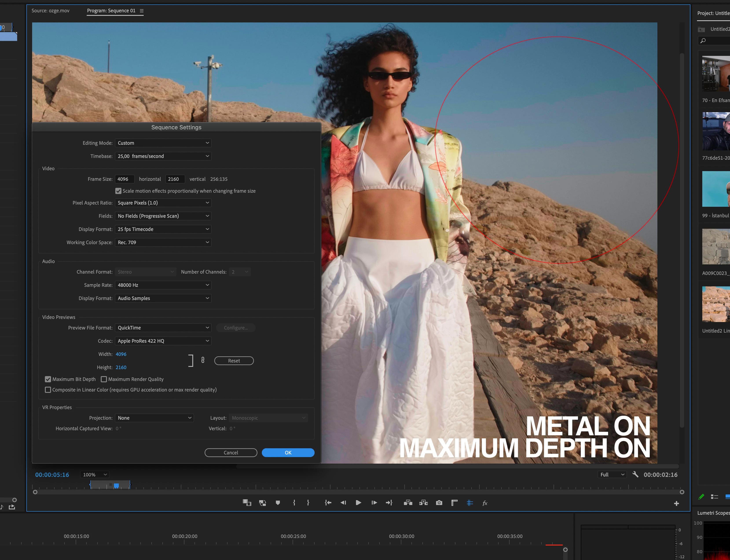This screenshot has width=730, height=560.
Task: Open the Timebase frames/second dropdown
Action: pos(163,156)
